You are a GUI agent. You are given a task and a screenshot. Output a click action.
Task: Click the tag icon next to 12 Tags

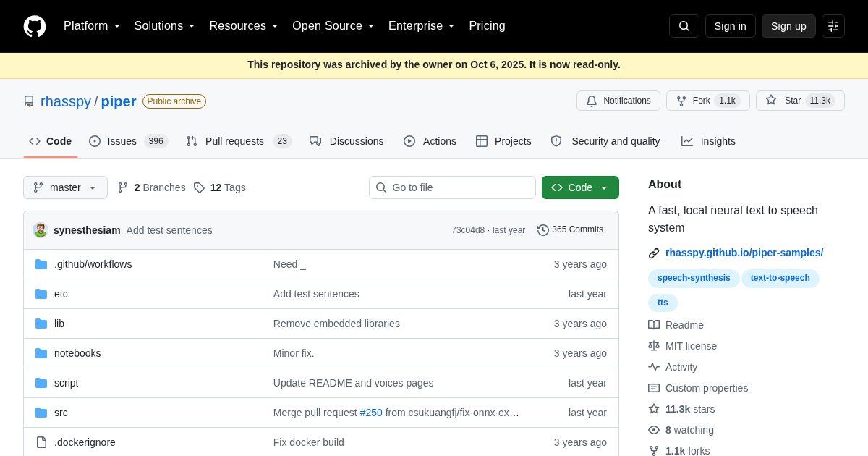click(199, 187)
